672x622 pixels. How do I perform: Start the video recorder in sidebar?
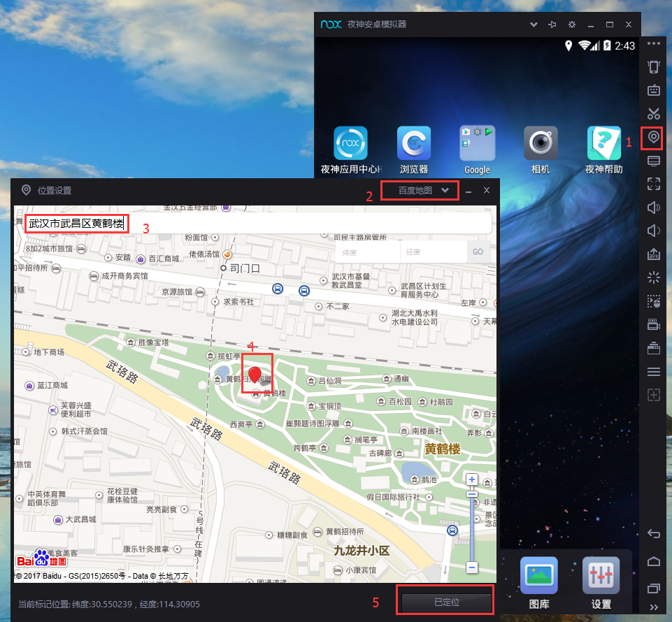click(654, 324)
